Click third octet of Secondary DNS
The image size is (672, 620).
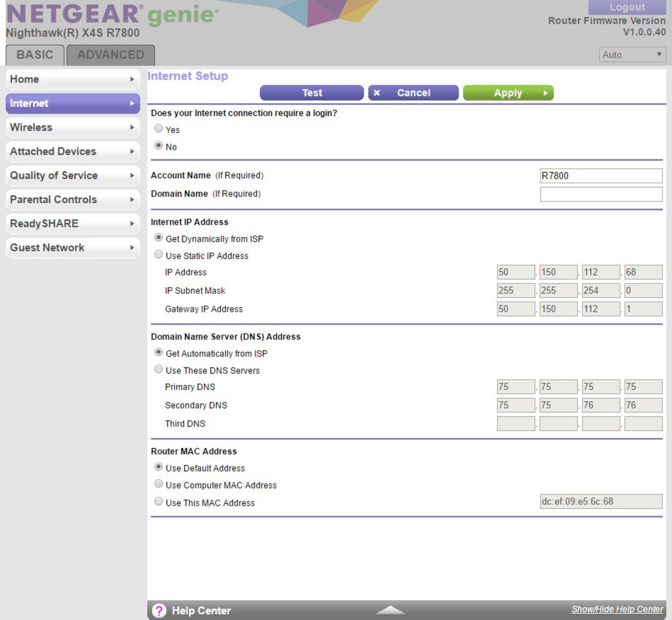coord(601,405)
